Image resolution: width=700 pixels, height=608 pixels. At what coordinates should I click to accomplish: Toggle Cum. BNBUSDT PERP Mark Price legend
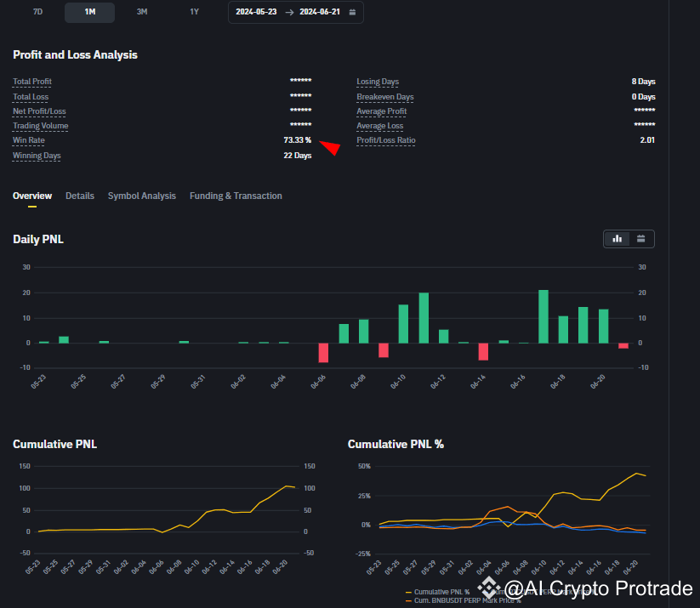463,601
